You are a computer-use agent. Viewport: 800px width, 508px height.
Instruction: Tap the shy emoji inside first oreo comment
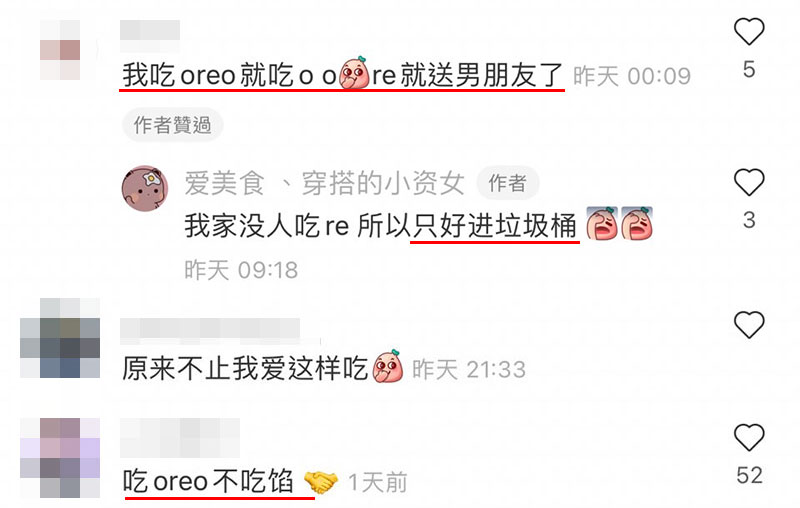tap(354, 73)
